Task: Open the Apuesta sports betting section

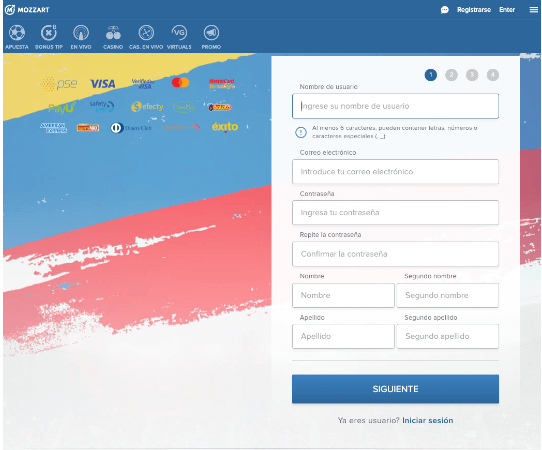Action: tap(17, 37)
